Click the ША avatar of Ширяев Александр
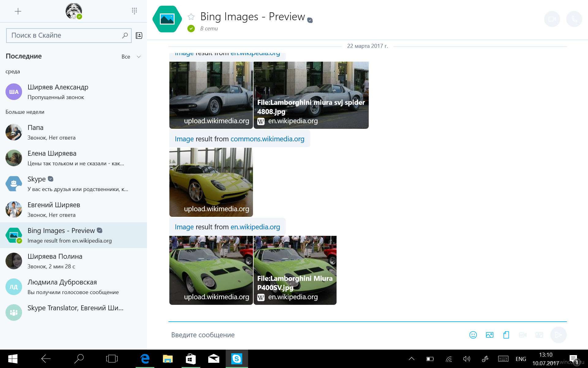Viewport: 588px width, 368px height. click(x=14, y=92)
